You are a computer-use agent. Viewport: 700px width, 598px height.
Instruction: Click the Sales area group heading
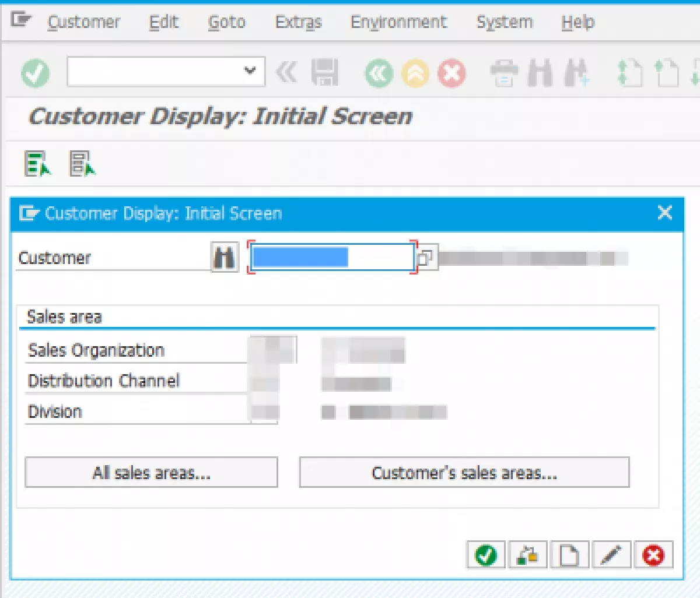(64, 317)
